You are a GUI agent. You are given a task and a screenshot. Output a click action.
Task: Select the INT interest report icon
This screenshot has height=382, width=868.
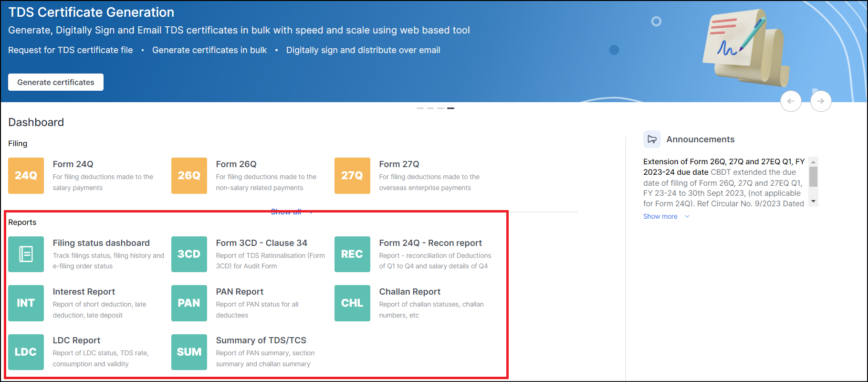[26, 303]
